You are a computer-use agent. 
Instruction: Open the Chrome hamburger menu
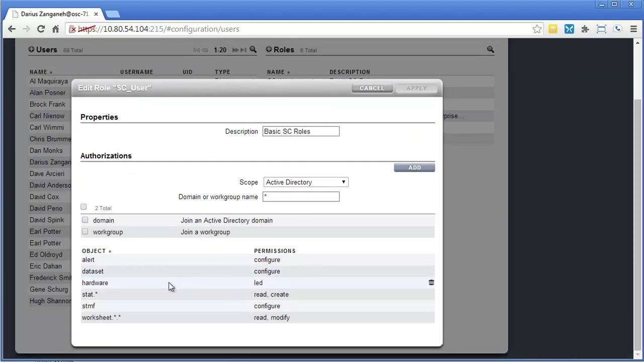pos(633,29)
